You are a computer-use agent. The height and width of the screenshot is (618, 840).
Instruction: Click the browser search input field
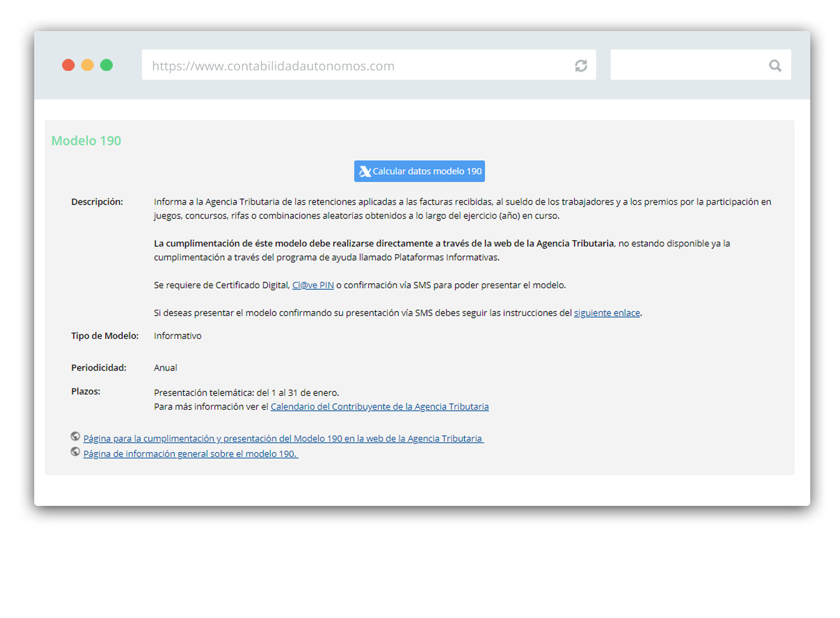[x=701, y=65]
